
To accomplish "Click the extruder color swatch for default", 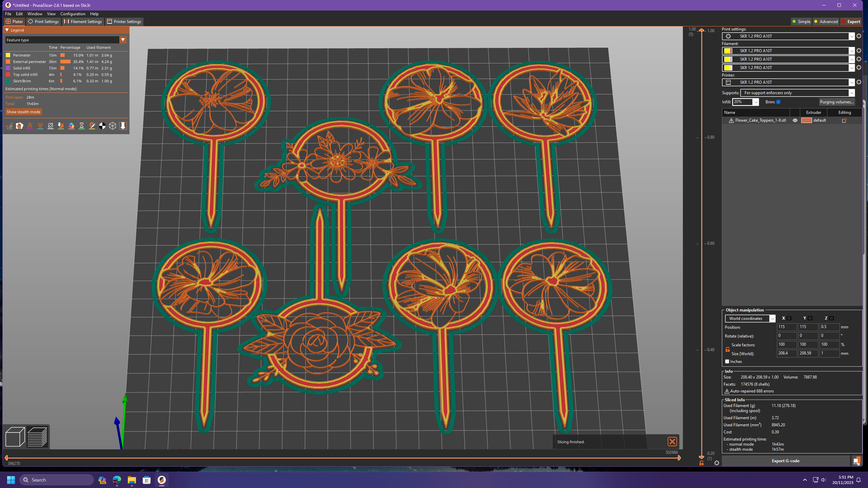I will 806,120.
